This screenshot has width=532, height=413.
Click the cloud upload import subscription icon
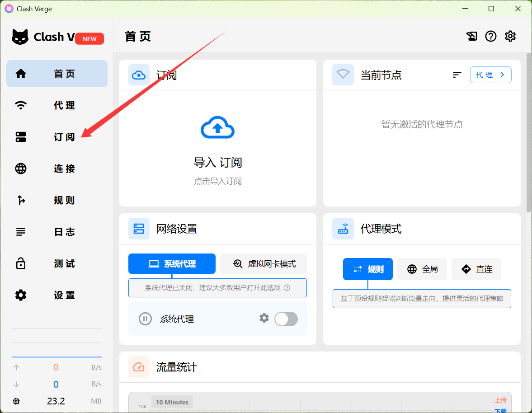click(217, 128)
